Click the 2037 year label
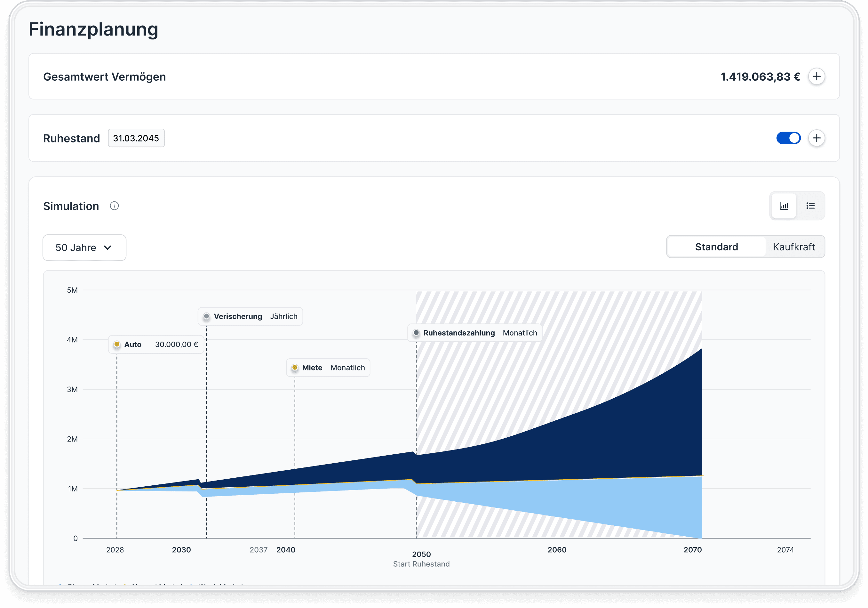This screenshot has height=608, width=868. tap(259, 550)
